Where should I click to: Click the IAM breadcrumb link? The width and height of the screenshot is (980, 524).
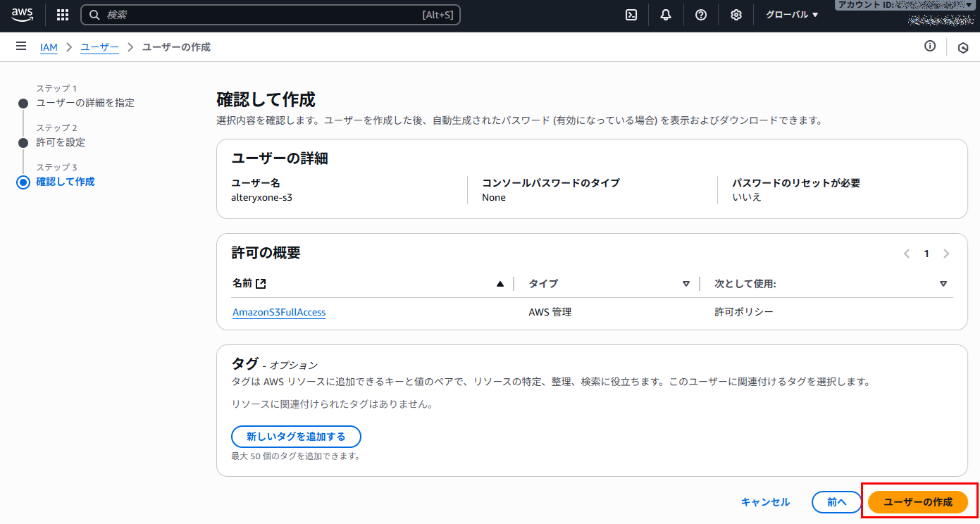pos(49,47)
